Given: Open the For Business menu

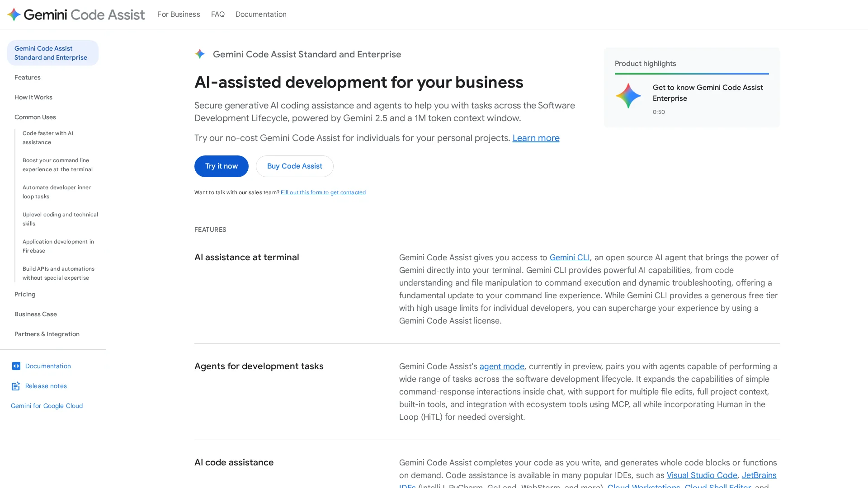Looking at the screenshot, I should tap(179, 14).
